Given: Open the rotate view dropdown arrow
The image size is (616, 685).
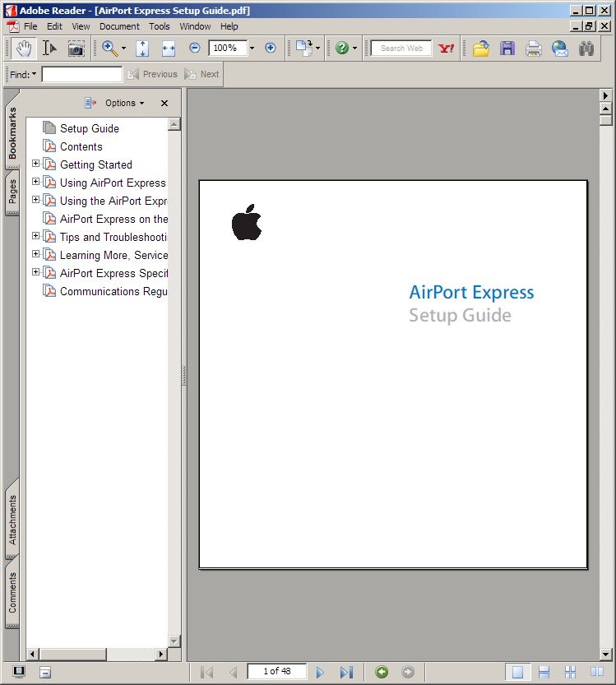Looking at the screenshot, I should [x=317, y=48].
